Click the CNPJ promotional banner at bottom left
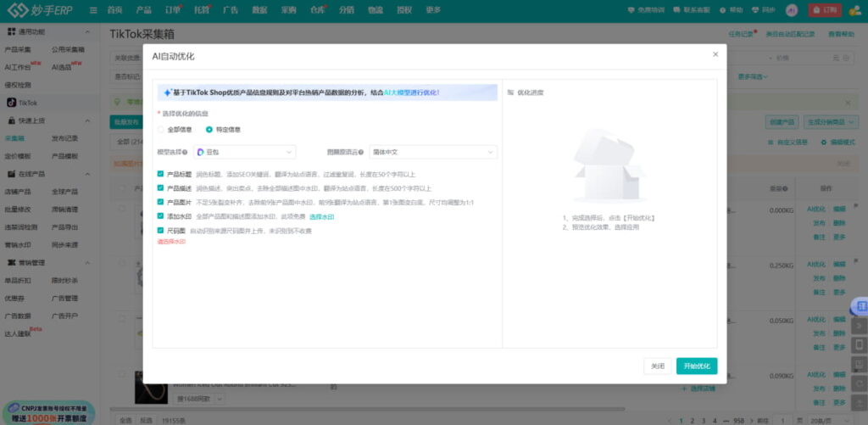Screen dimensions: 868x425 point(48,413)
